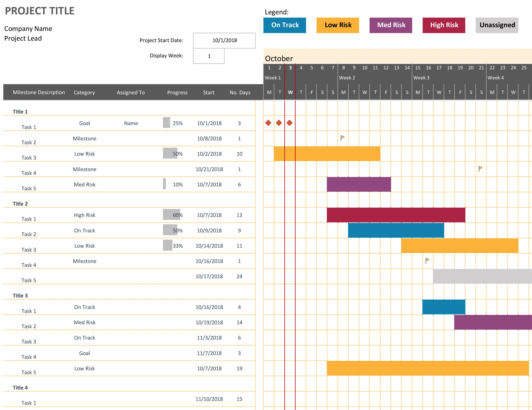The width and height of the screenshot is (532, 410).
Task: Click the PROJECT TITLE header text
Action: coord(41,10)
